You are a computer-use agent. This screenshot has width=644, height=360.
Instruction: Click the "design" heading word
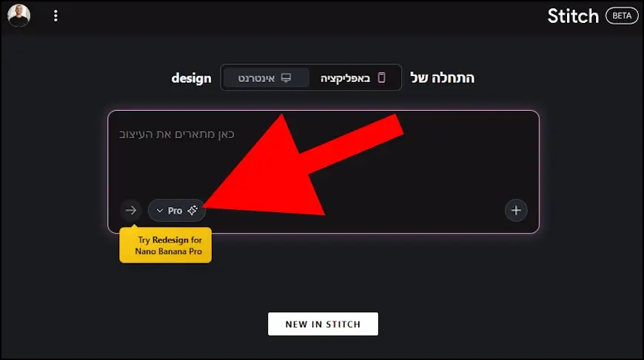191,78
